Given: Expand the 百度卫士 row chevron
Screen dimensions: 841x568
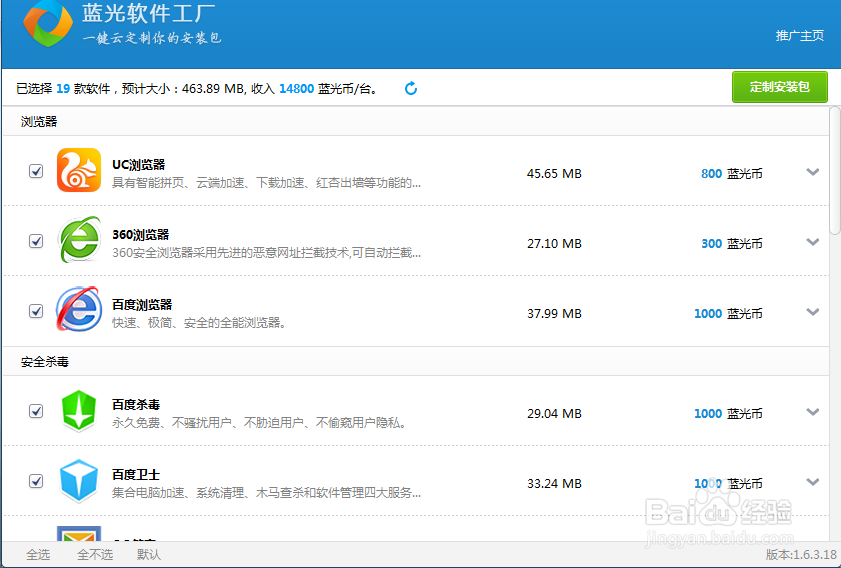Looking at the screenshot, I should click(813, 482).
